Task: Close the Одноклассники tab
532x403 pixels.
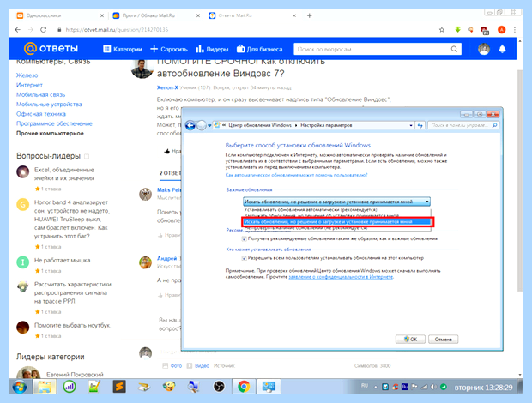Action: (102, 15)
